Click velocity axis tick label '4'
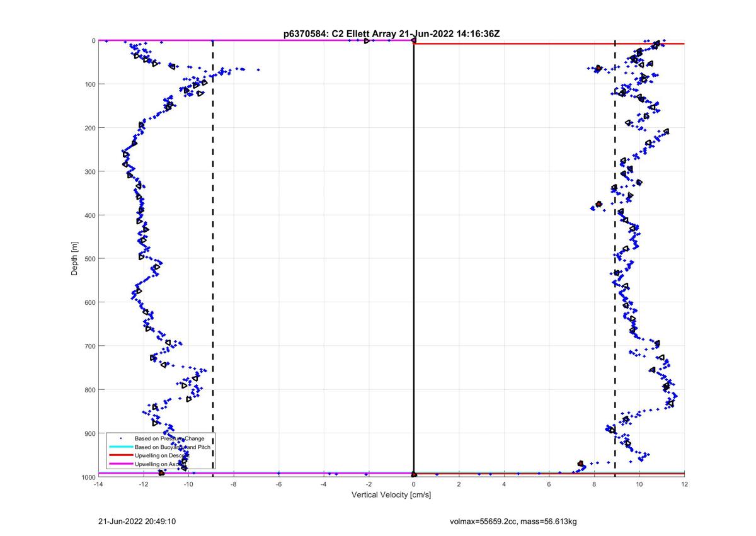 point(504,484)
